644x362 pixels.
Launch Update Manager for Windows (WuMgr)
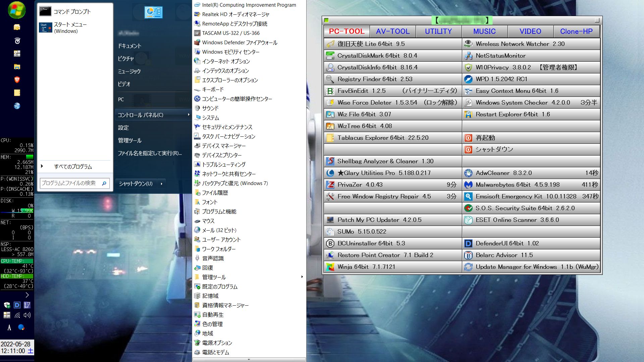(531, 267)
